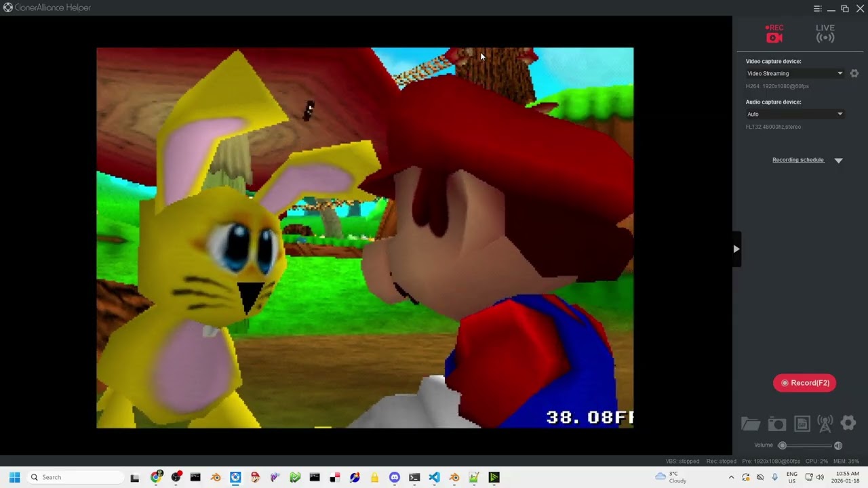Screen dimensions: 868x488
Task: Show hidden system tray icons
Action: (731, 477)
